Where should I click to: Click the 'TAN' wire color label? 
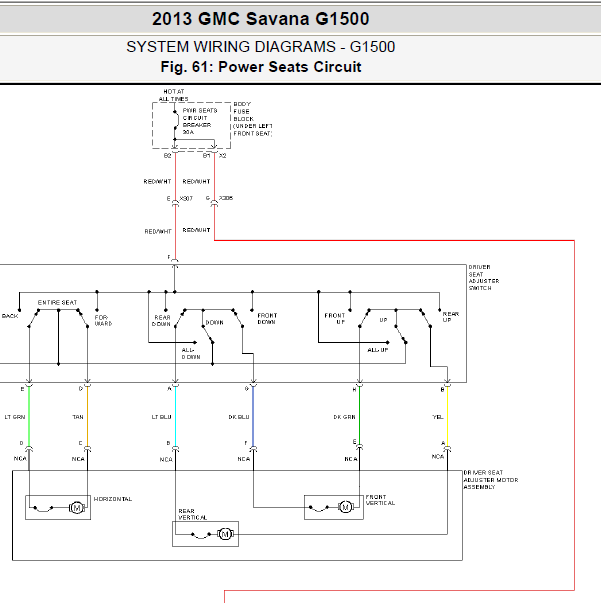point(78,417)
